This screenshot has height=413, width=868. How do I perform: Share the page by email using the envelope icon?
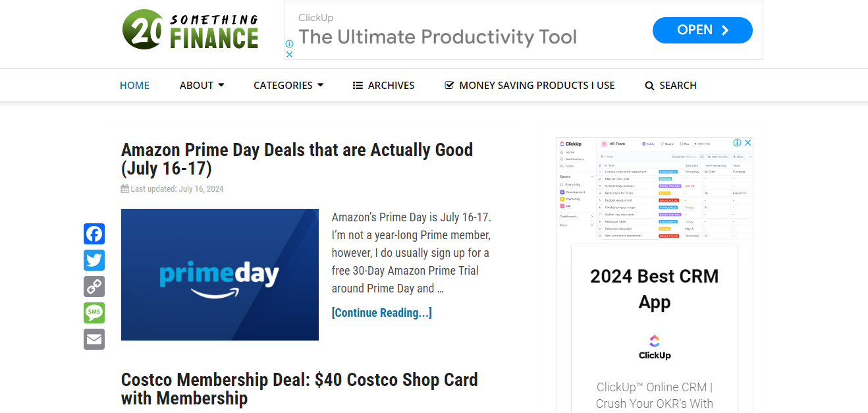pyautogui.click(x=94, y=339)
